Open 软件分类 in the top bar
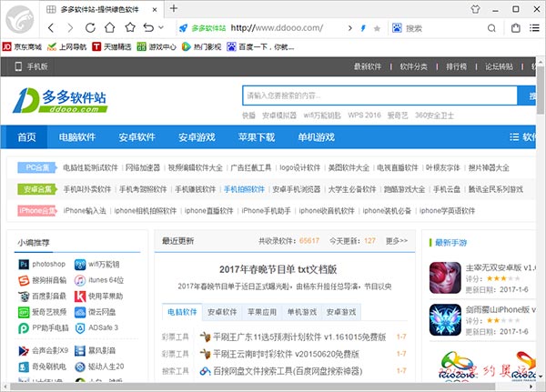 pyautogui.click(x=414, y=66)
